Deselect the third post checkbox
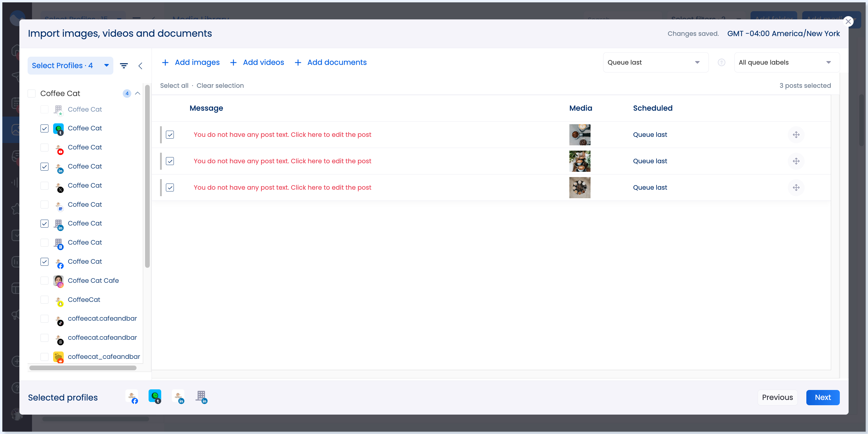Screen dimensions: 868x434 coord(170,188)
